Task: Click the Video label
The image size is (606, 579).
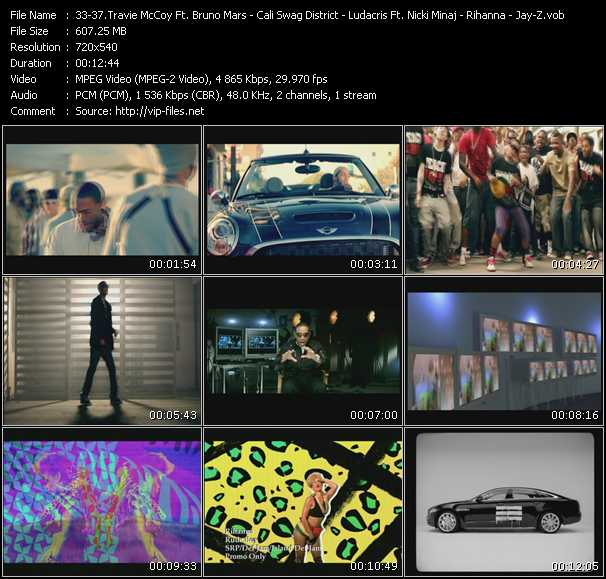Action: tap(23, 79)
